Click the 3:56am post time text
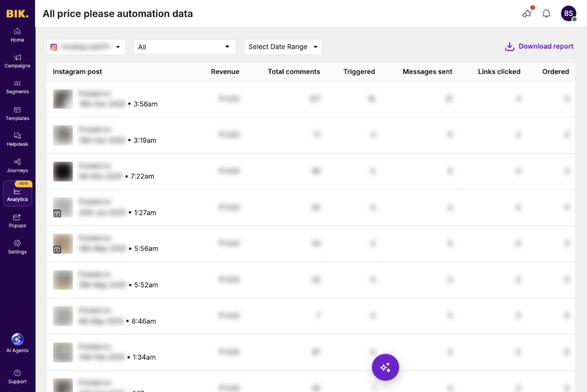 [x=146, y=104]
